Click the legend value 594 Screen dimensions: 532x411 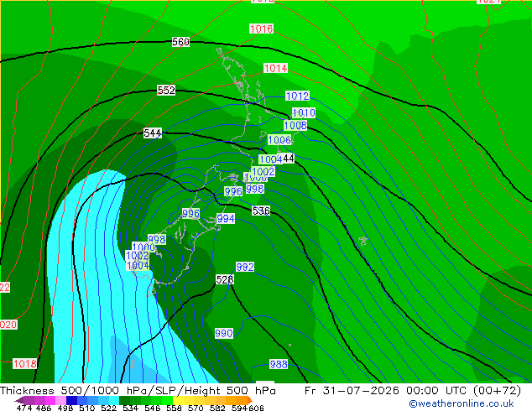click(239, 408)
